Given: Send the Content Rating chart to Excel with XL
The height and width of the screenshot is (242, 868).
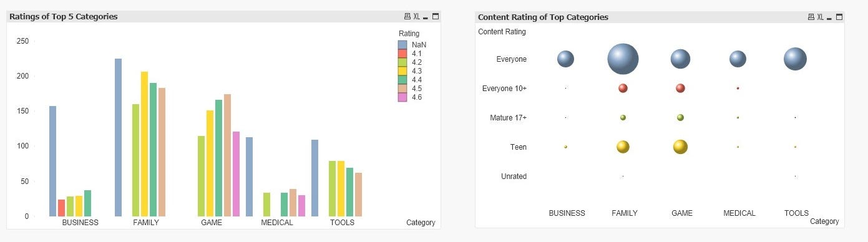Looking at the screenshot, I should [x=820, y=17].
